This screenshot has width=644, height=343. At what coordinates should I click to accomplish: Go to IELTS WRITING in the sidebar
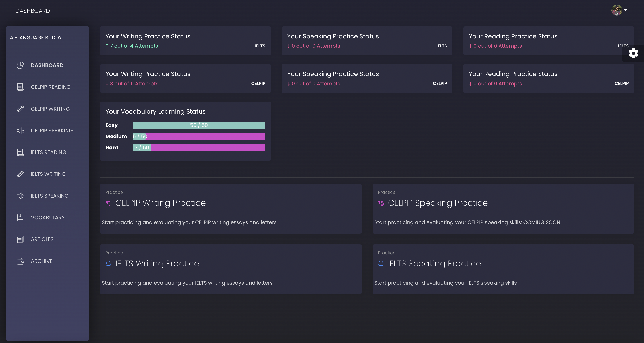pyautogui.click(x=48, y=174)
